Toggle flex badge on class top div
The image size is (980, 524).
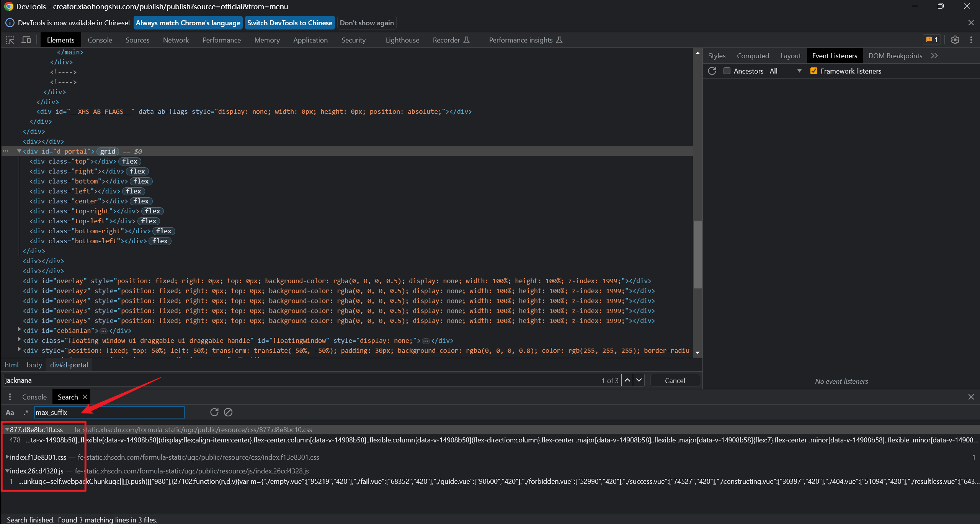click(130, 161)
